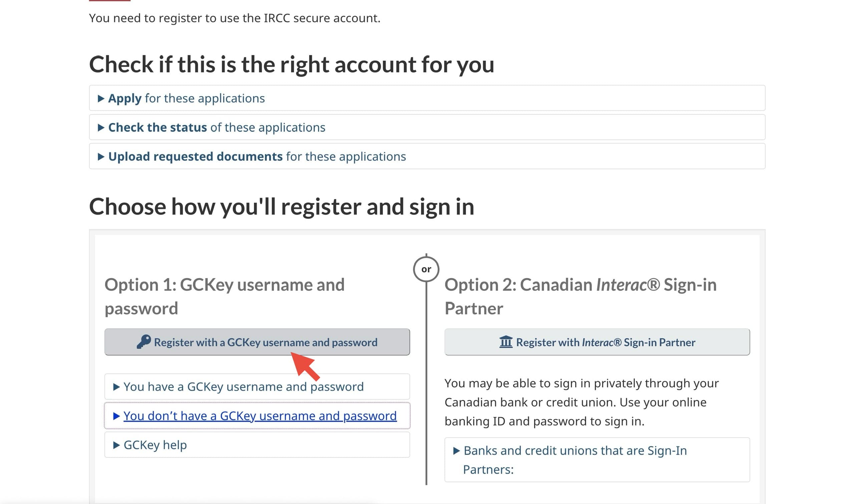Click the vertical divider line between the options
This screenshot has width=854, height=504.
coord(426,391)
